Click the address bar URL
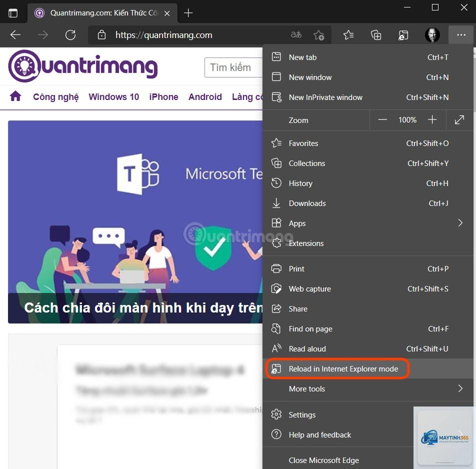This screenshot has height=469, width=476. point(163,35)
